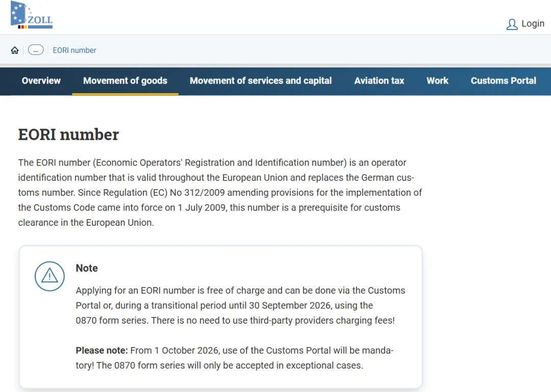
Task: Select the Overview menu item
Action: tap(41, 81)
